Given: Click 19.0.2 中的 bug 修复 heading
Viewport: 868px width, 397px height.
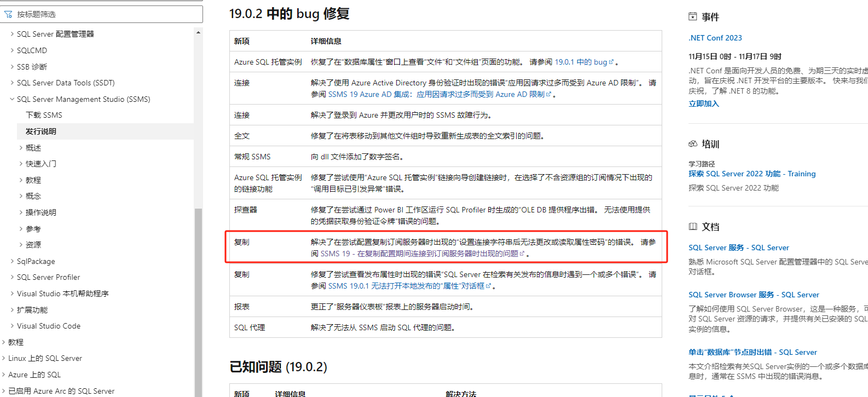Looking at the screenshot, I should [289, 14].
